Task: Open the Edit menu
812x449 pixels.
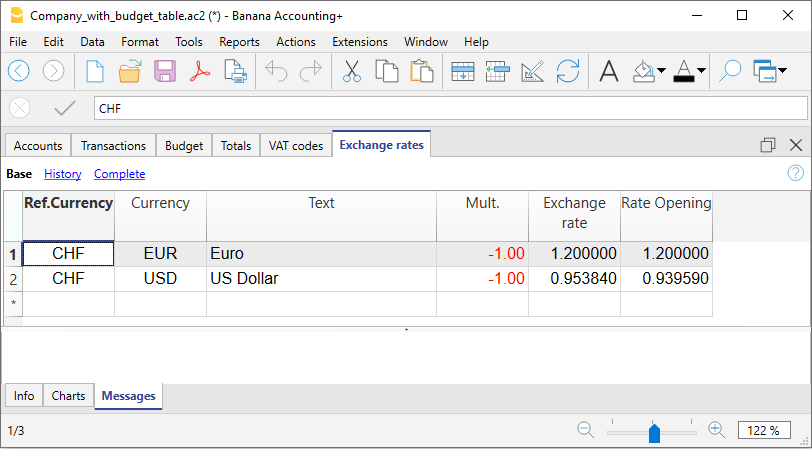Action: pyautogui.click(x=53, y=42)
